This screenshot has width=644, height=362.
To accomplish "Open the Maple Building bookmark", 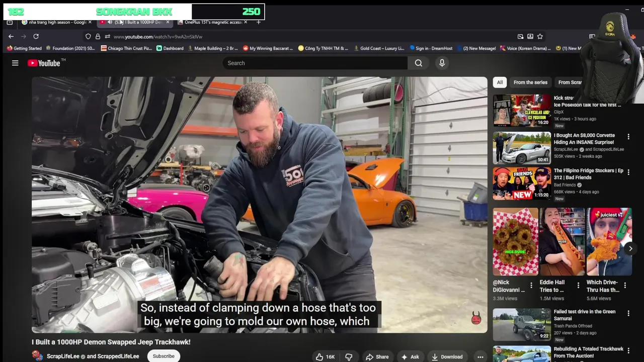I will (x=213, y=48).
